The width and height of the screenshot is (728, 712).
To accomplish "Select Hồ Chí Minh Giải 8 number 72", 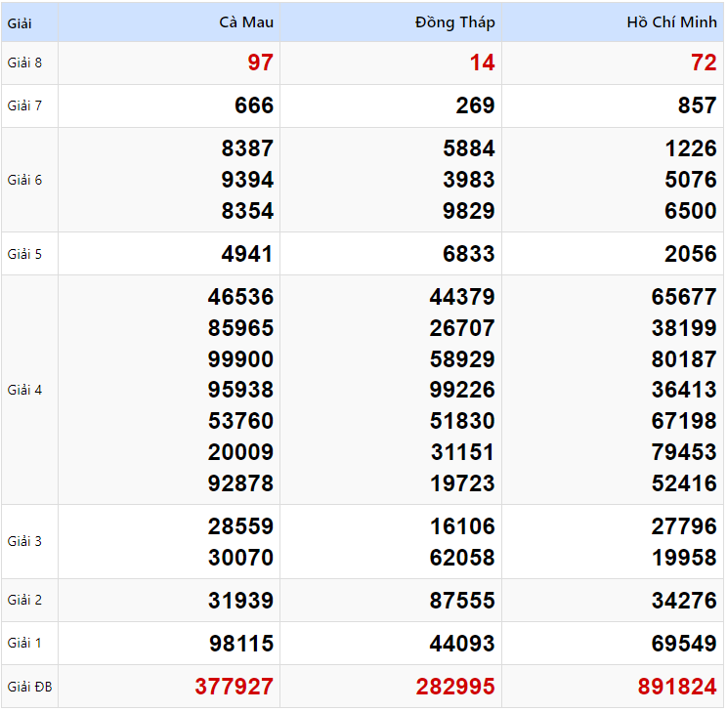I will (704, 63).
